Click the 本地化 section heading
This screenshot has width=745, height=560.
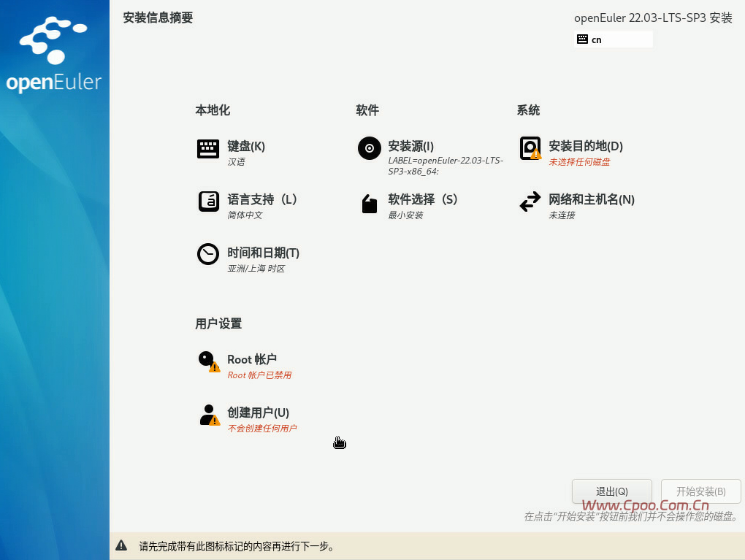213,110
